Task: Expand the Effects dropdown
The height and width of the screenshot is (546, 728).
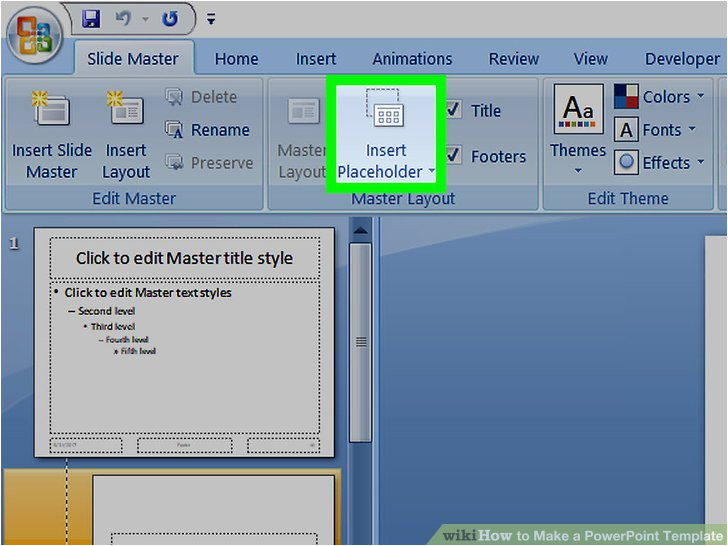Action: (660, 162)
